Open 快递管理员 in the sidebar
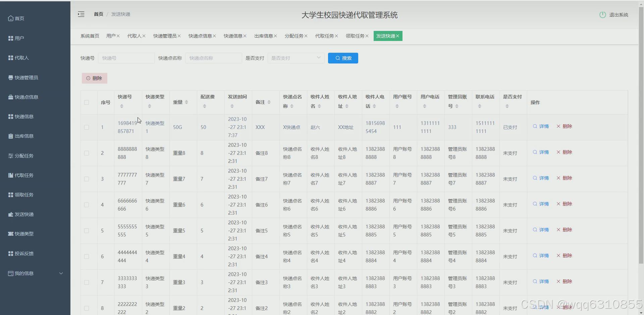 25,77
